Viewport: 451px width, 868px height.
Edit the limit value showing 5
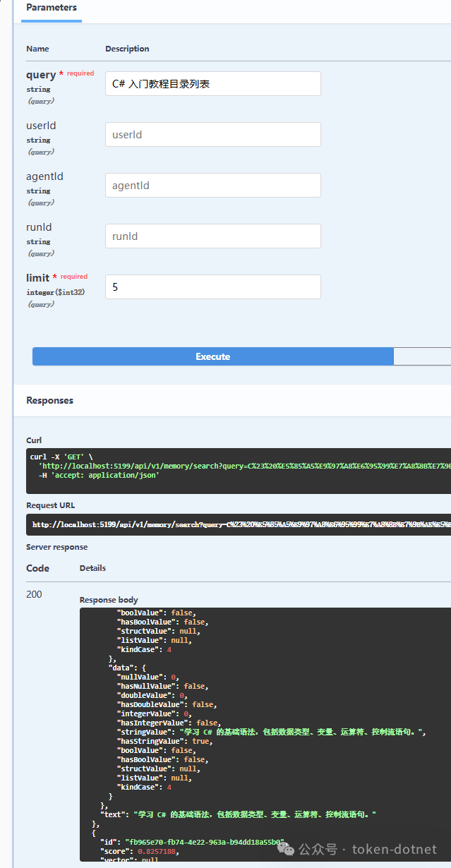(x=212, y=287)
